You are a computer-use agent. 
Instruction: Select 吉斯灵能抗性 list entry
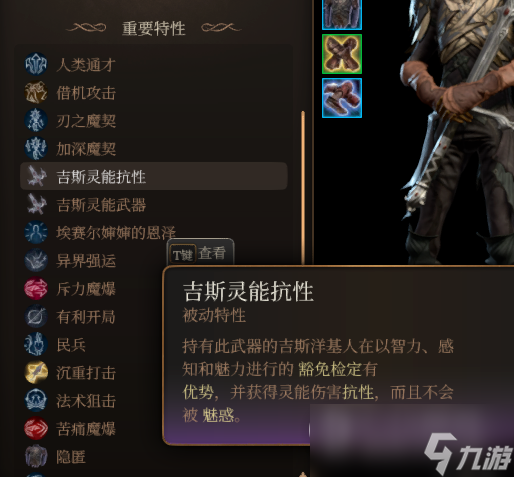click(x=154, y=176)
